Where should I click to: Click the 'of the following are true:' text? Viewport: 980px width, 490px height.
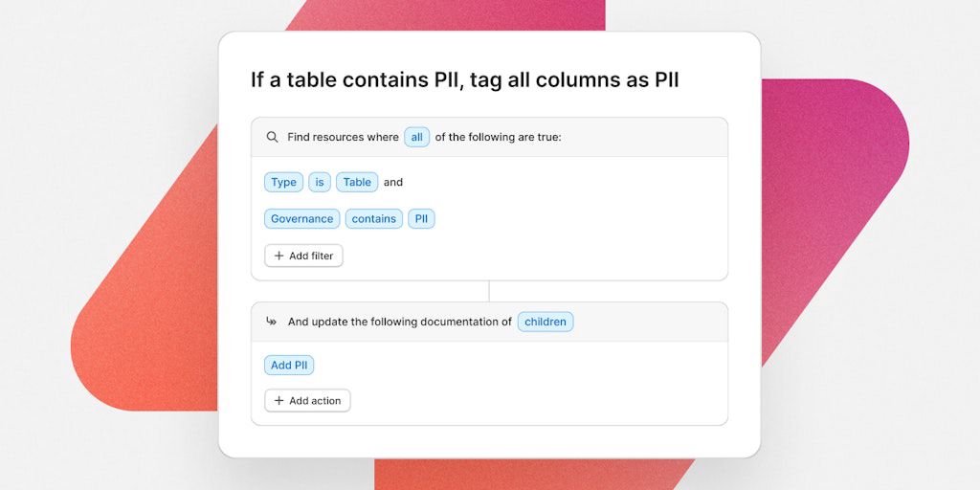(x=498, y=137)
